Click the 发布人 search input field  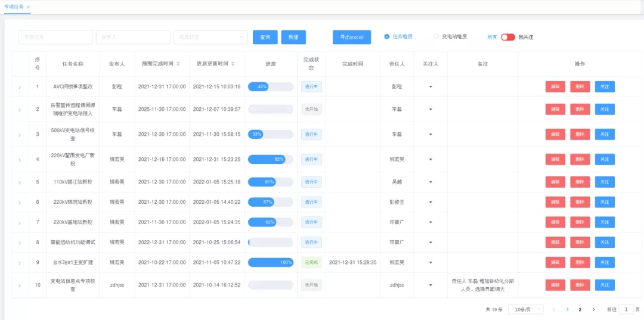[x=132, y=38]
